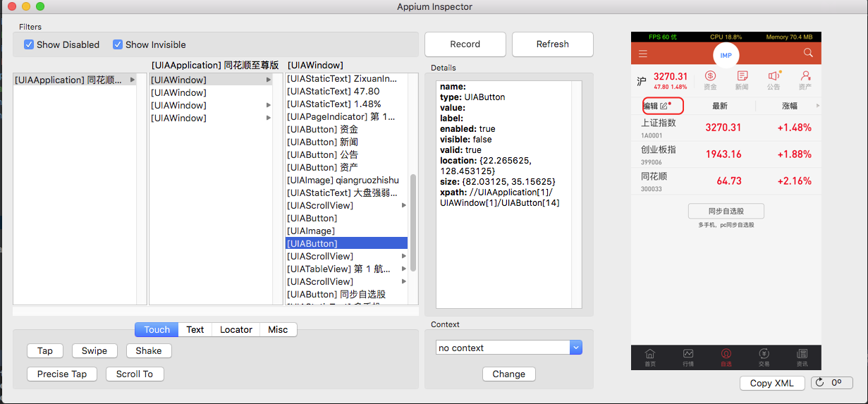Switch to the Misc tab
Image resolution: width=868 pixels, height=404 pixels.
click(278, 329)
